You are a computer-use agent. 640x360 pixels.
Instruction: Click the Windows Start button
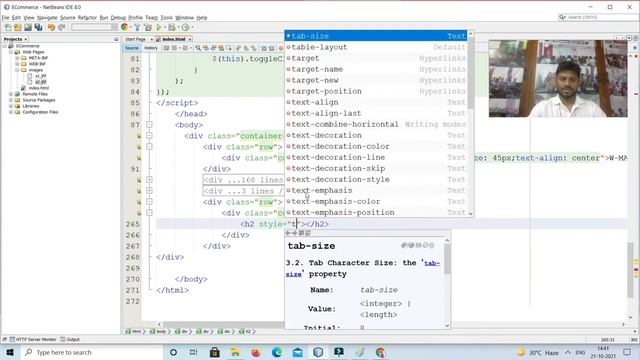10,352
